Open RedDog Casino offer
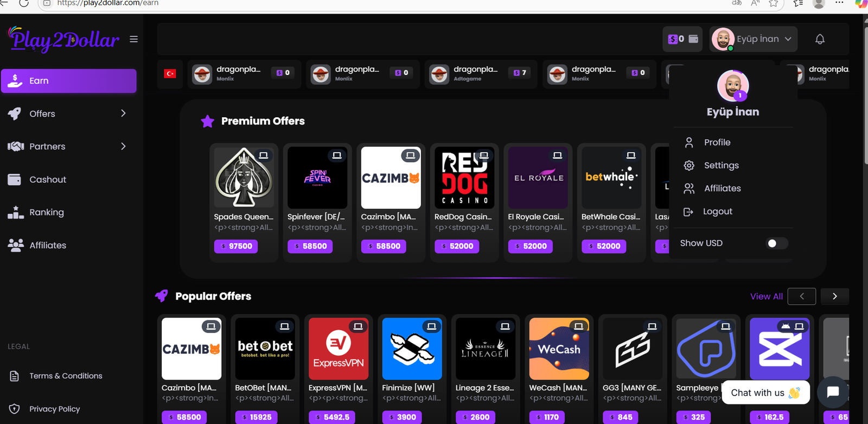 click(464, 202)
